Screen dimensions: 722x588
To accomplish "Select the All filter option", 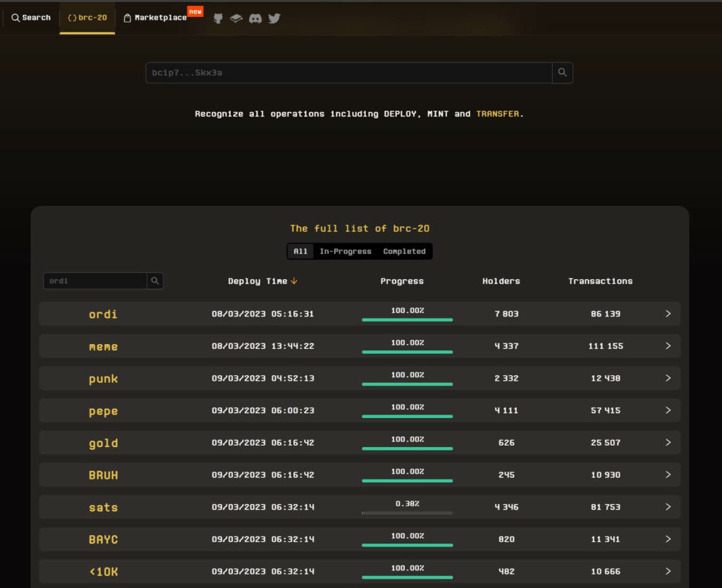I will click(x=300, y=252).
